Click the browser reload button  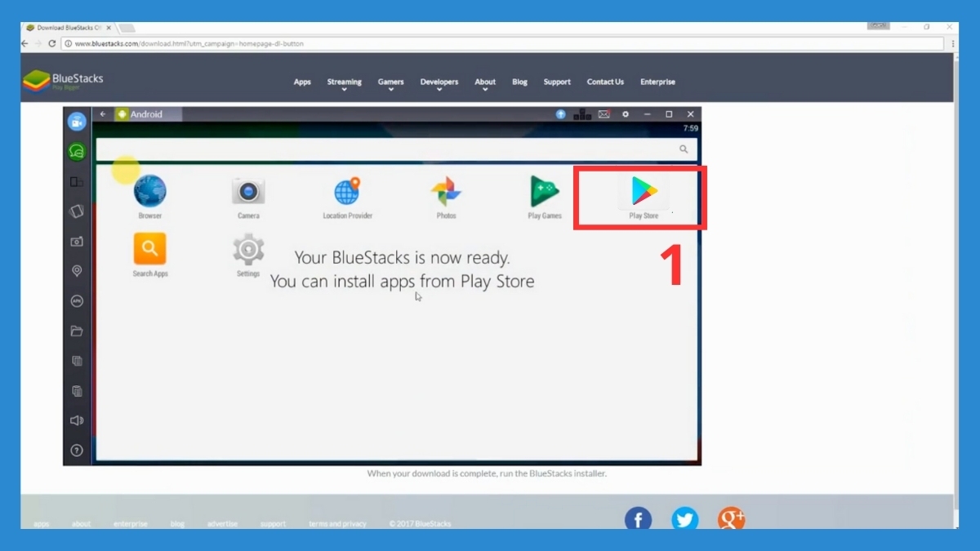pyautogui.click(x=52, y=43)
